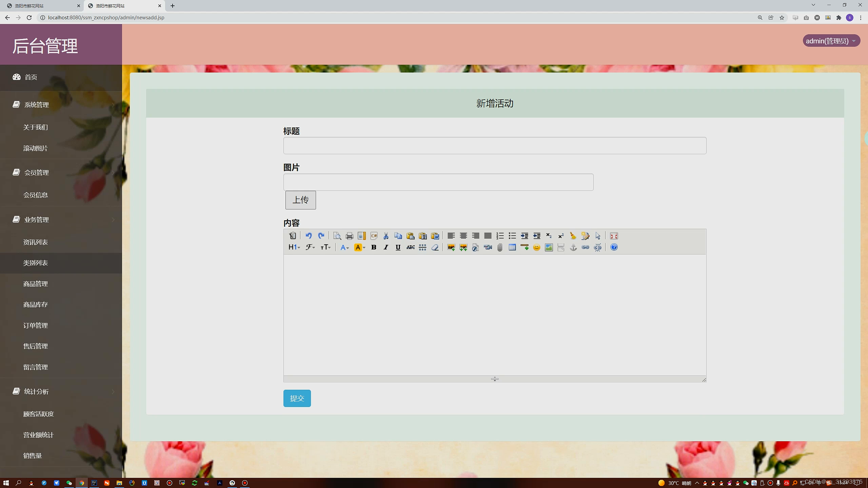Viewport: 868px width, 488px height.
Task: Toggle bold formatting
Action: [374, 247]
